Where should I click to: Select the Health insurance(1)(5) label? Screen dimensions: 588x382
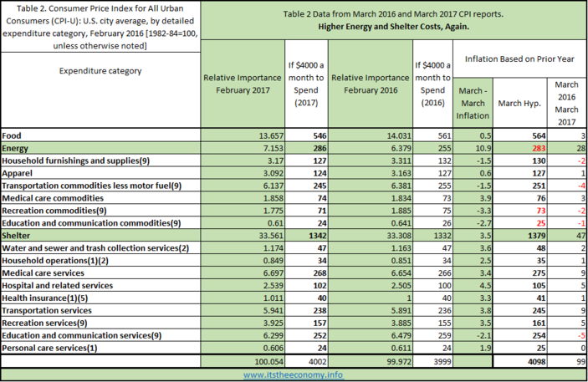click(x=45, y=298)
